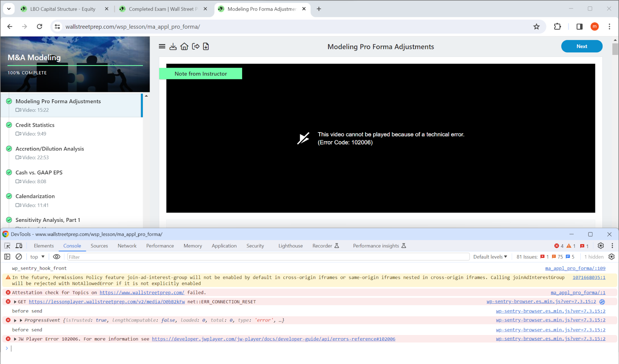The height and width of the screenshot is (364, 619).
Task: Open the jwplayer errors-reference link
Action: click(274, 339)
